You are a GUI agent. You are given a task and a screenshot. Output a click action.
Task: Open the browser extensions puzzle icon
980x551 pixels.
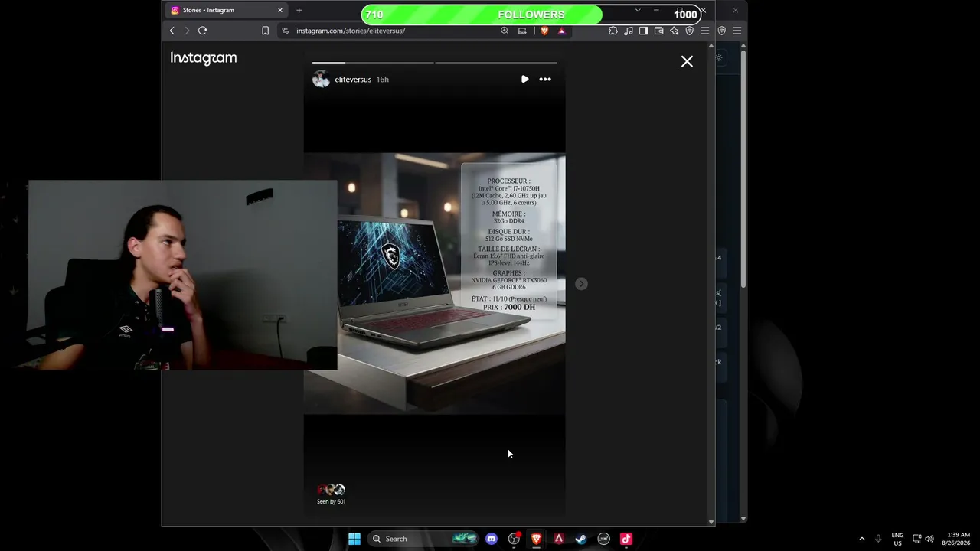coord(613,31)
